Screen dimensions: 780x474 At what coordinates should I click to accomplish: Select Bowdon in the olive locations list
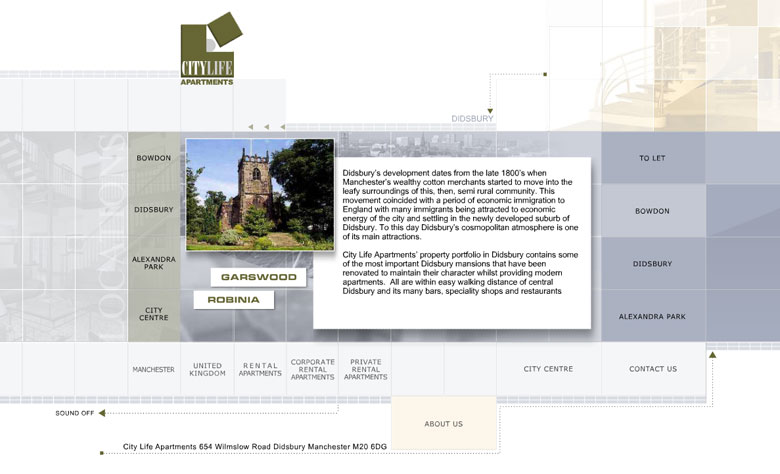point(154,158)
